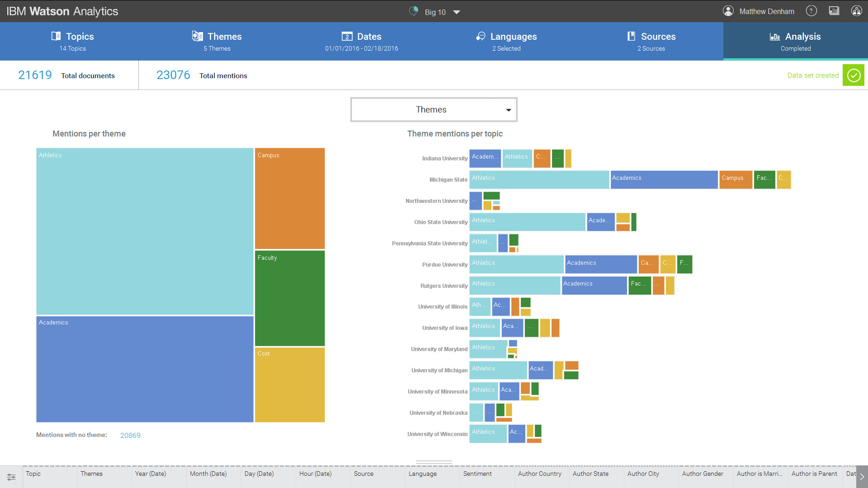
Task: Select the Athletics block in treemap
Action: [x=145, y=231]
